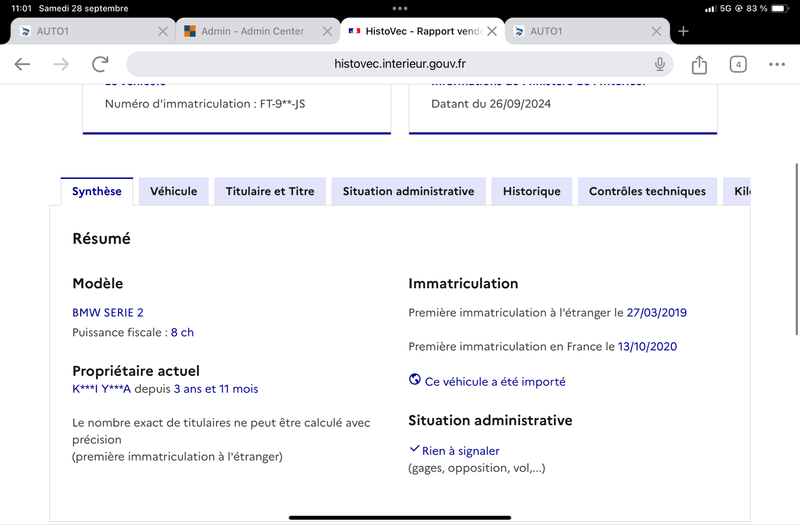Click the owner name K***I Y***A
This screenshot has height=525, width=800.
click(102, 389)
